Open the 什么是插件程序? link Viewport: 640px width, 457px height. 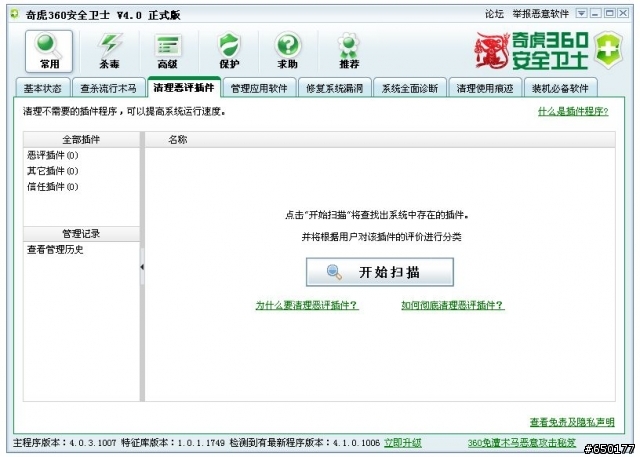[573, 111]
